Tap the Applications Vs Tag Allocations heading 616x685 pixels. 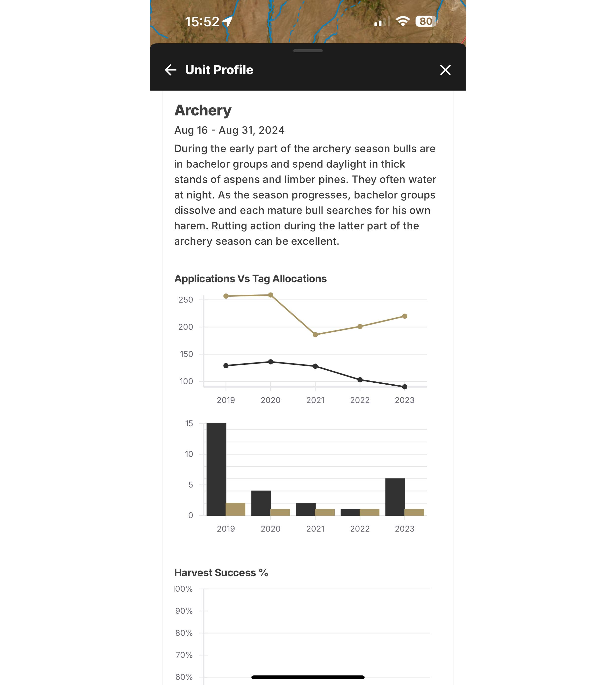(x=250, y=279)
